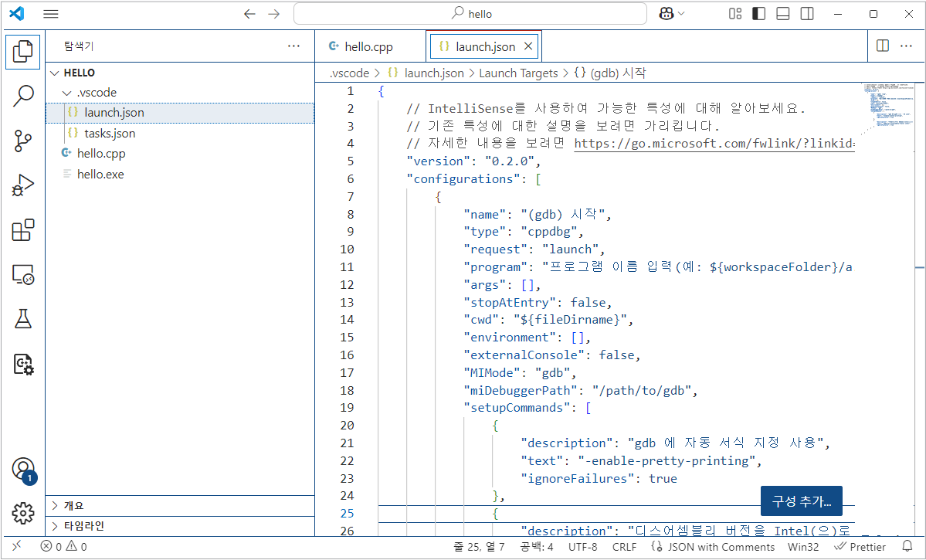
Task: Open the Testing flask icon
Action: coord(23,320)
